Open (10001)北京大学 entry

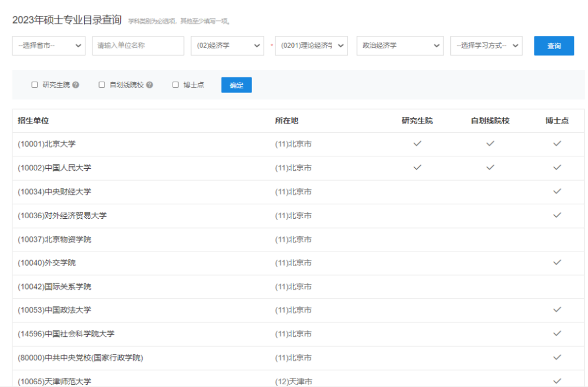pos(46,144)
